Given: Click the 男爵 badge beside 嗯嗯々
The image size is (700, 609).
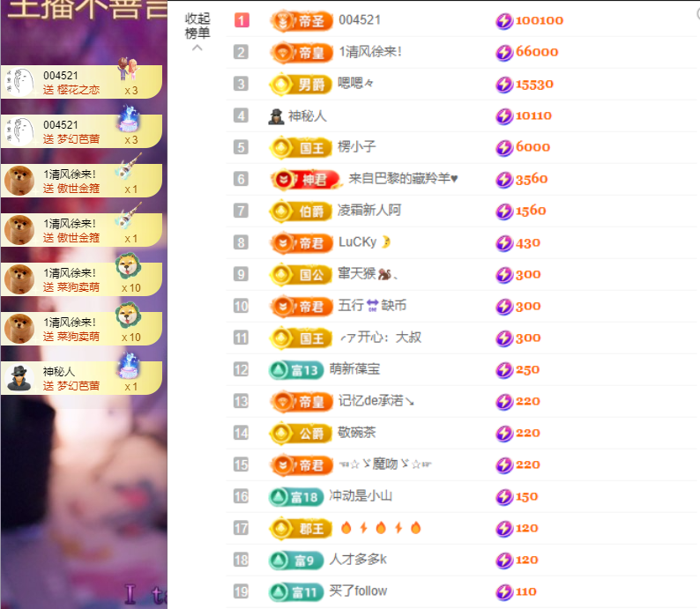Looking at the screenshot, I should 301,85.
